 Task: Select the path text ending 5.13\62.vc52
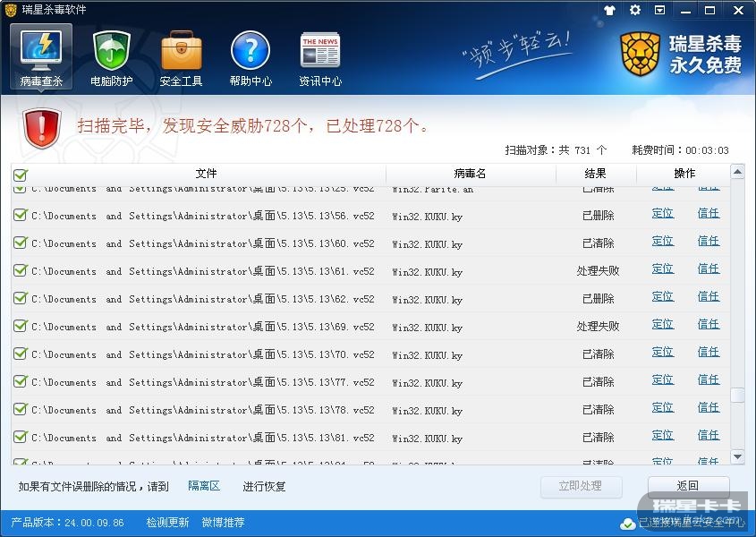pos(203,299)
